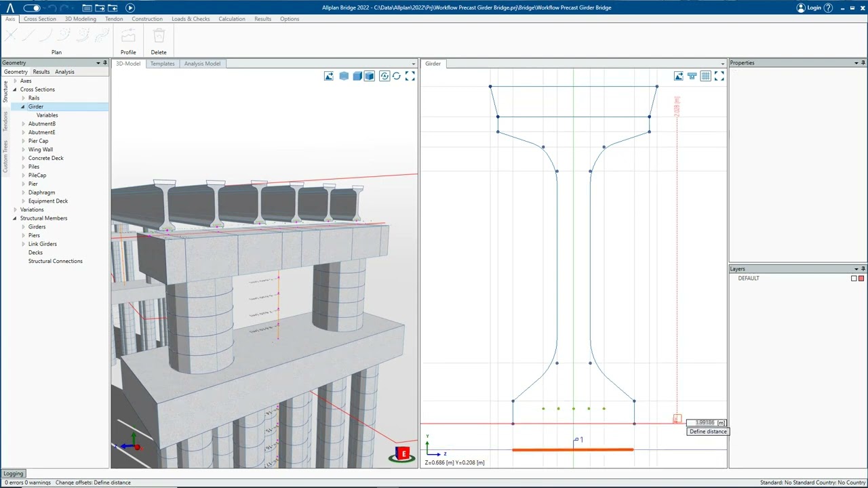Viewport: 868px width, 488px height.
Task: Open the Geometry panel dropdown arrow
Action: [98, 63]
